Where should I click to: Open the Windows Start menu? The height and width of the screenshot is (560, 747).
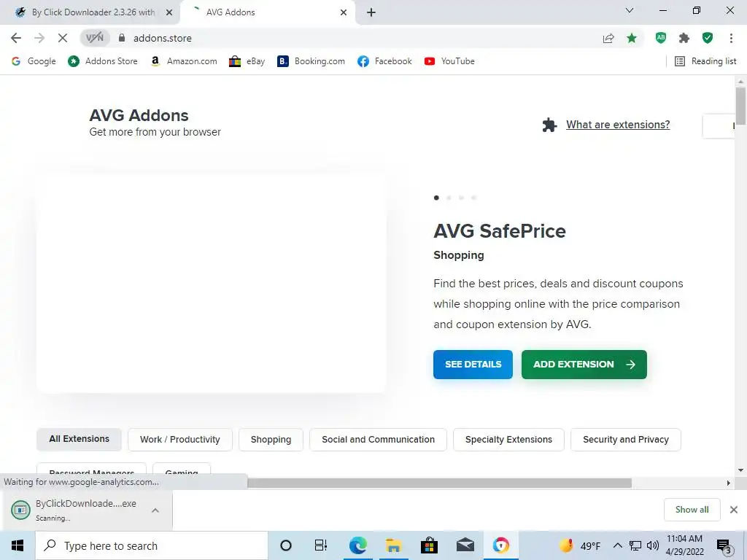[x=18, y=545]
